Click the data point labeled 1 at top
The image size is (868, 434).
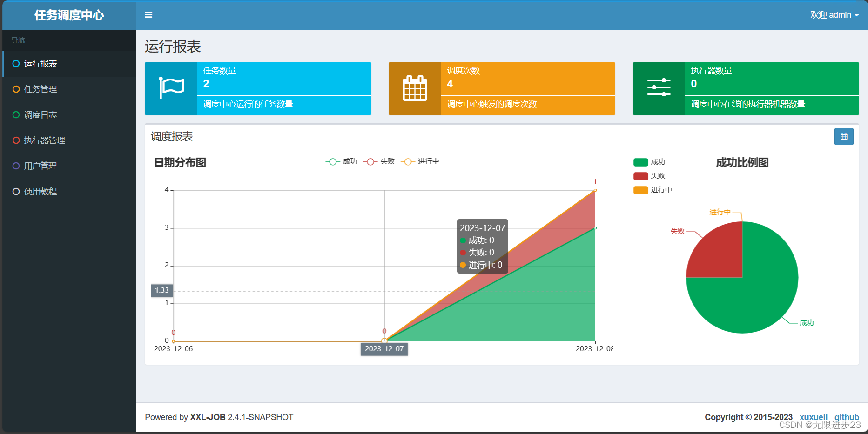(x=595, y=190)
